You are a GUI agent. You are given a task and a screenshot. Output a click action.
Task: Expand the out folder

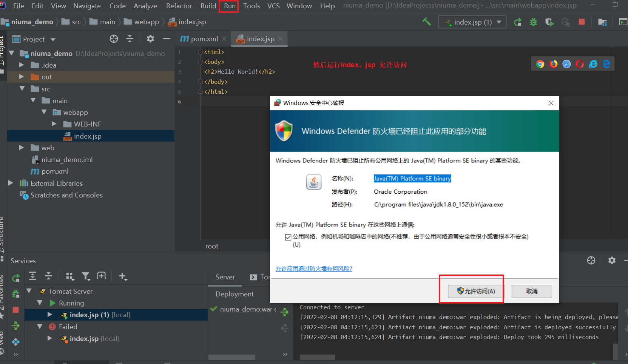pyautogui.click(x=22, y=77)
